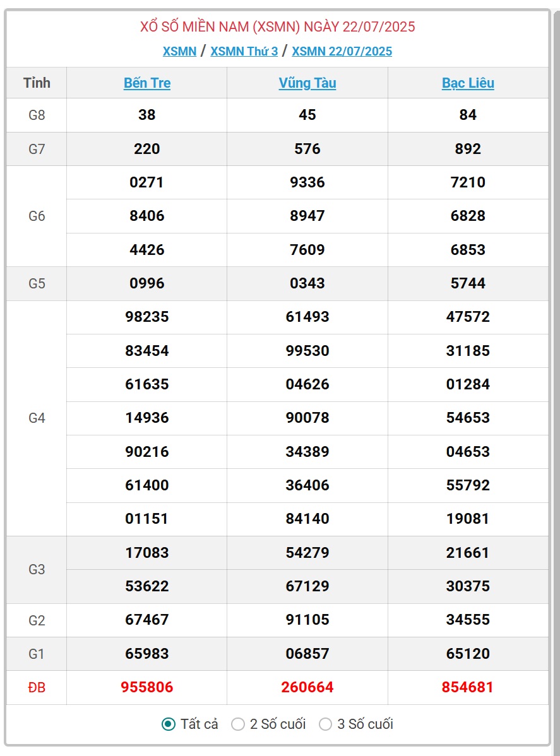Click the Tỉnh column header
This screenshot has height=756, width=560.
coord(37,83)
